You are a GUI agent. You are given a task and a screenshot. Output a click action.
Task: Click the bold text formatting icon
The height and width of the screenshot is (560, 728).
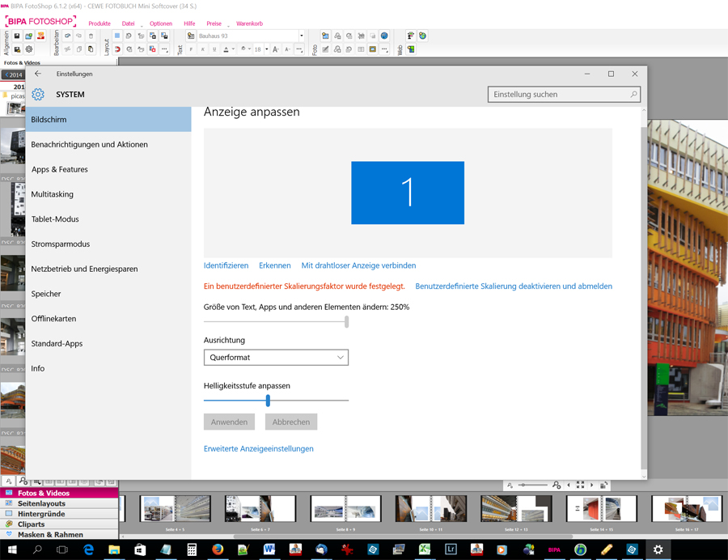point(192,49)
